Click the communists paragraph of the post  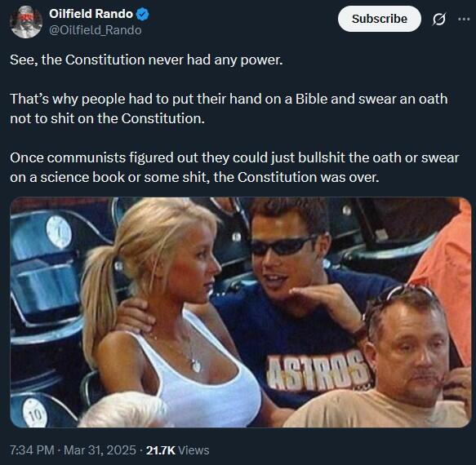pos(234,167)
